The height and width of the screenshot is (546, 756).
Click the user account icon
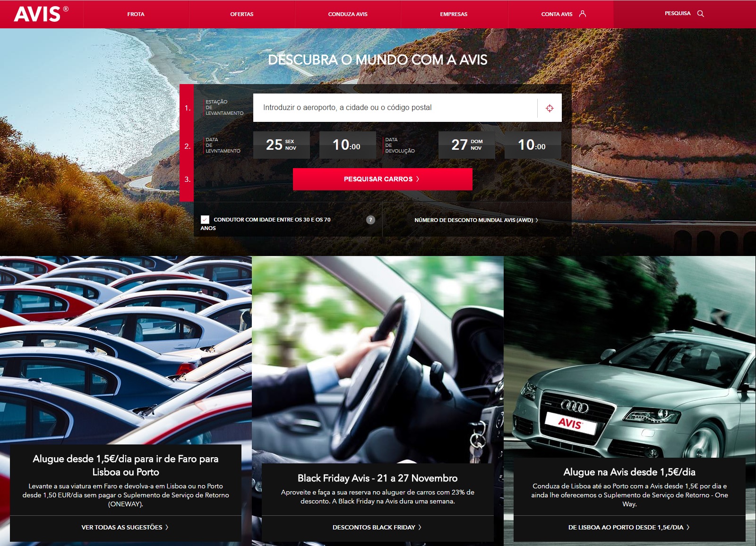583,14
